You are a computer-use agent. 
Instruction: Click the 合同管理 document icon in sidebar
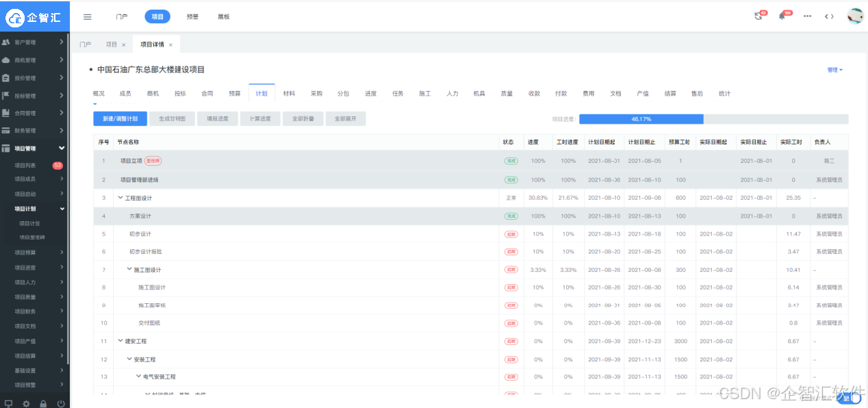tap(6, 113)
